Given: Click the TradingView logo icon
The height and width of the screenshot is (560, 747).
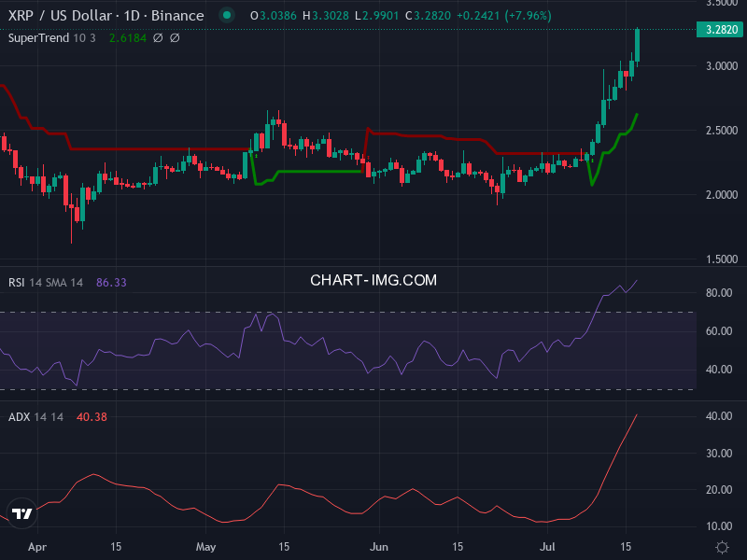Looking at the screenshot, I should 21,513.
